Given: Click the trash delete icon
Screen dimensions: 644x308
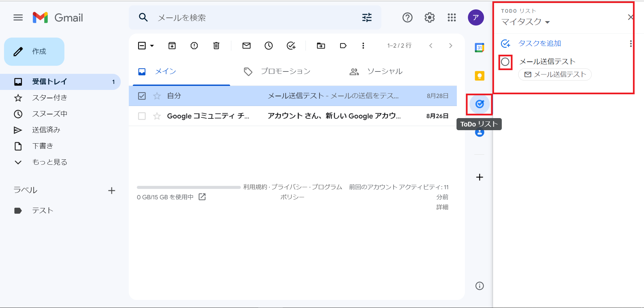Looking at the screenshot, I should click(x=216, y=46).
